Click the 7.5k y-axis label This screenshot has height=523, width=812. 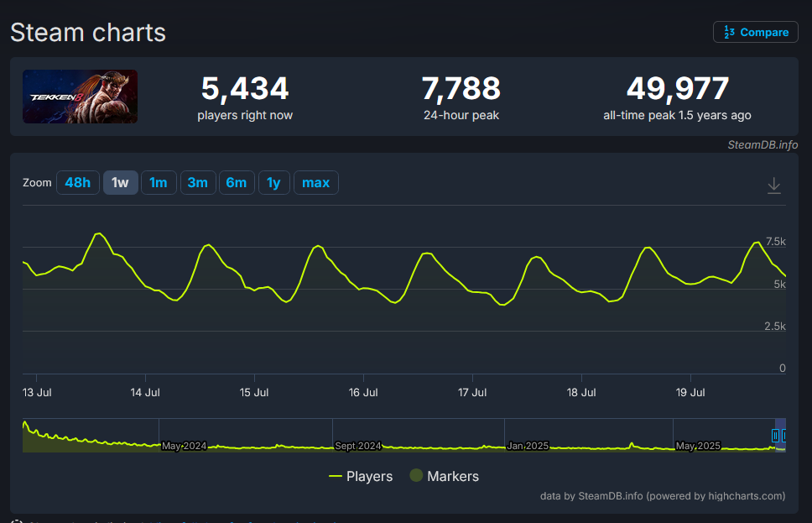pyautogui.click(x=776, y=242)
